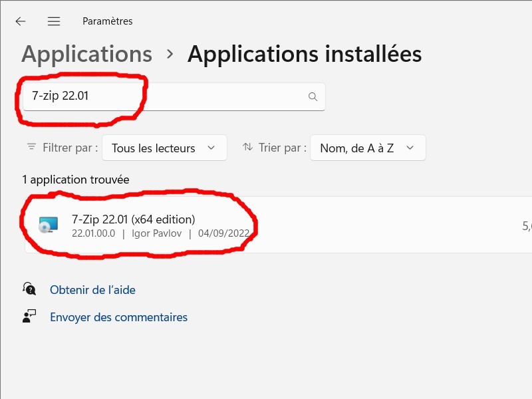The image size is (532, 399).
Task: Click the 7-Zip installer icon
Action: (48, 225)
